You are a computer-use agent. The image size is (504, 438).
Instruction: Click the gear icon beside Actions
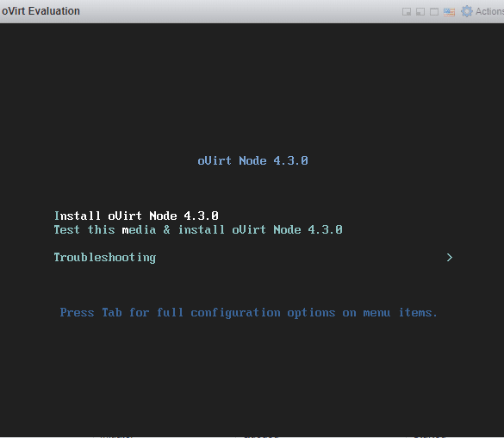467,11
